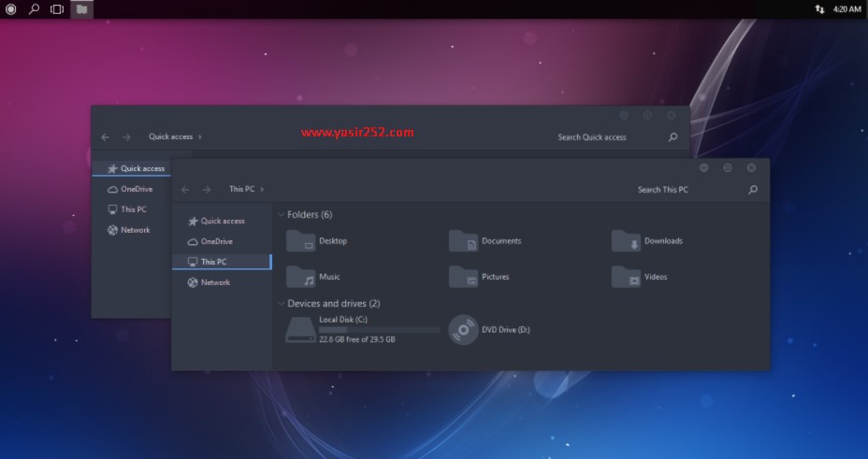868x459 pixels.
Task: Select the Documents folder icon
Action: point(463,241)
